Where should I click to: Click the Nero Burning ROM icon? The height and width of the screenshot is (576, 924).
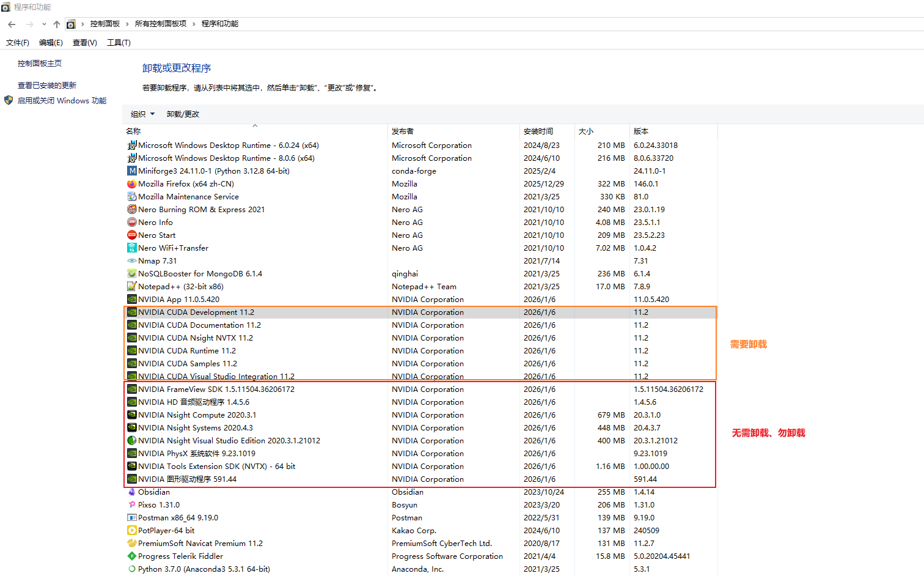(131, 210)
